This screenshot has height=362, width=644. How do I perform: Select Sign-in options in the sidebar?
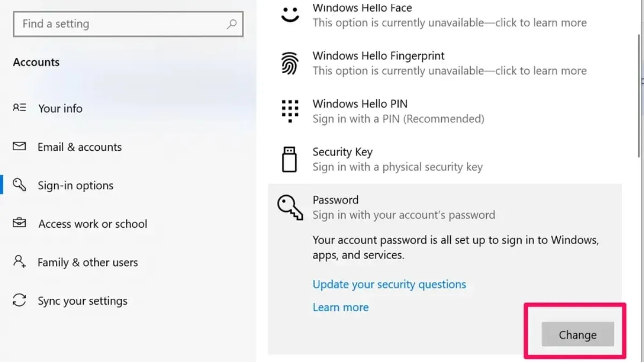(x=75, y=185)
